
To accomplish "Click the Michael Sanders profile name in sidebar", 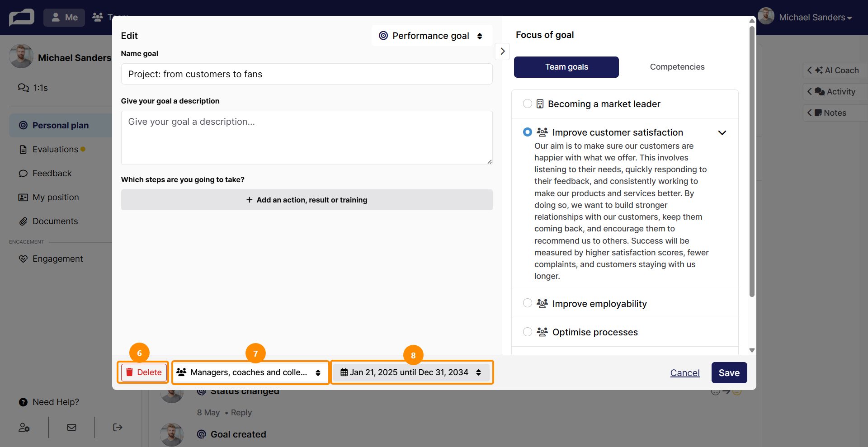I will [75, 58].
